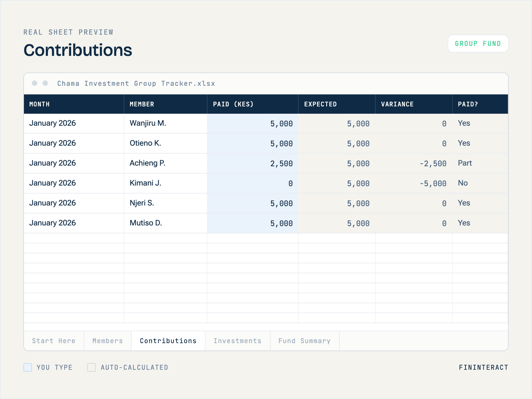
Task: Switch to the Members sheet tab
Action: point(108,341)
